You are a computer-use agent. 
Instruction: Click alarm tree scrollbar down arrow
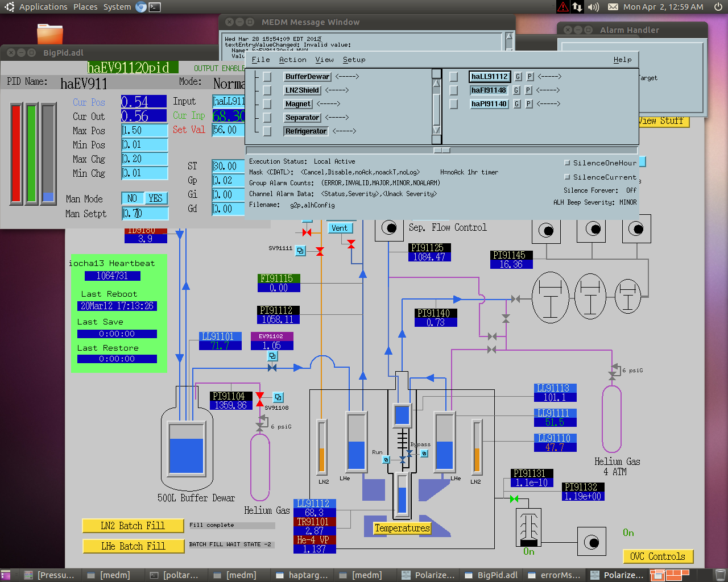(x=437, y=130)
